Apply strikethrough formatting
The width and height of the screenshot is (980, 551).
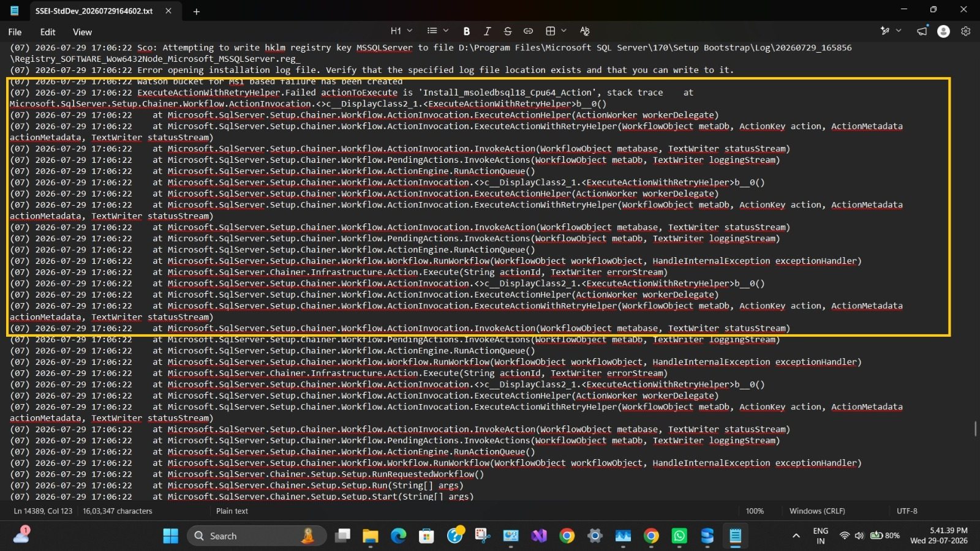click(507, 31)
